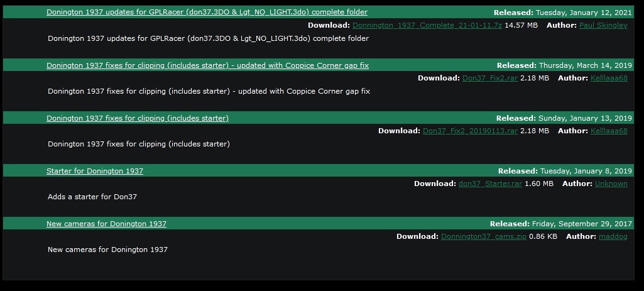This screenshot has width=644, height=291.
Task: Open Kelllaaa68 author link on January 13 entry
Action: (609, 131)
